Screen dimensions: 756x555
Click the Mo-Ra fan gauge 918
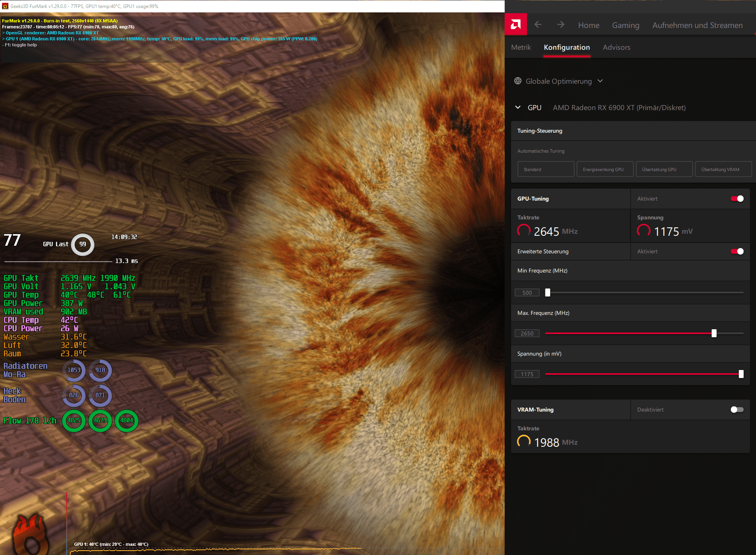[100, 370]
